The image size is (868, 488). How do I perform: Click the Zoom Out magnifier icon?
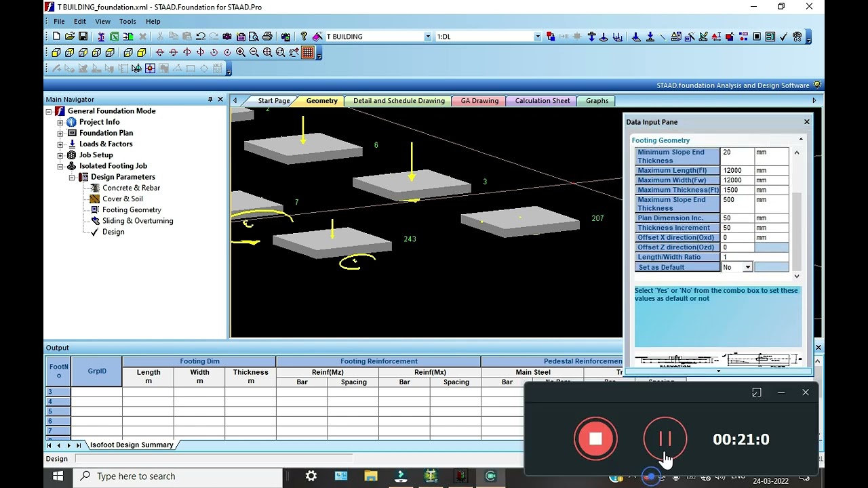[254, 52]
